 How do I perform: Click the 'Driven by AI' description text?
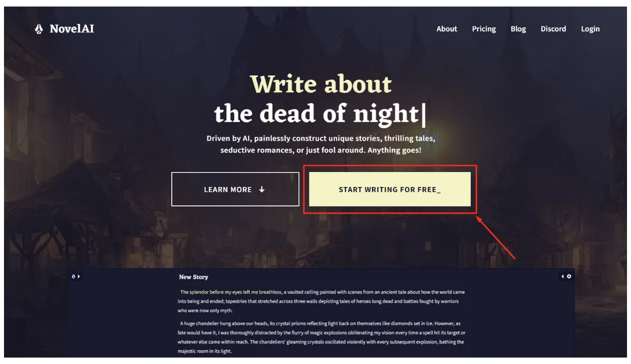(x=321, y=144)
